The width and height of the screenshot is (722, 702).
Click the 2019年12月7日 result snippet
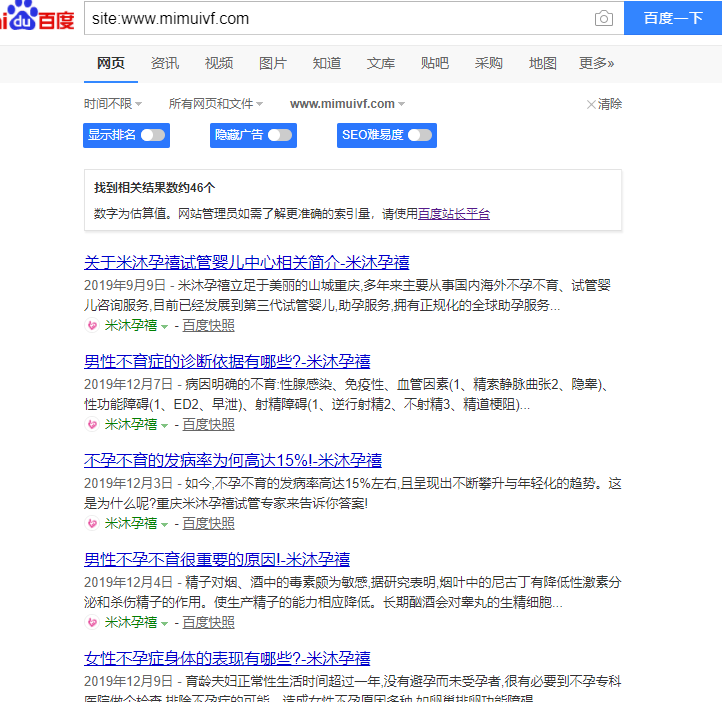[348, 394]
